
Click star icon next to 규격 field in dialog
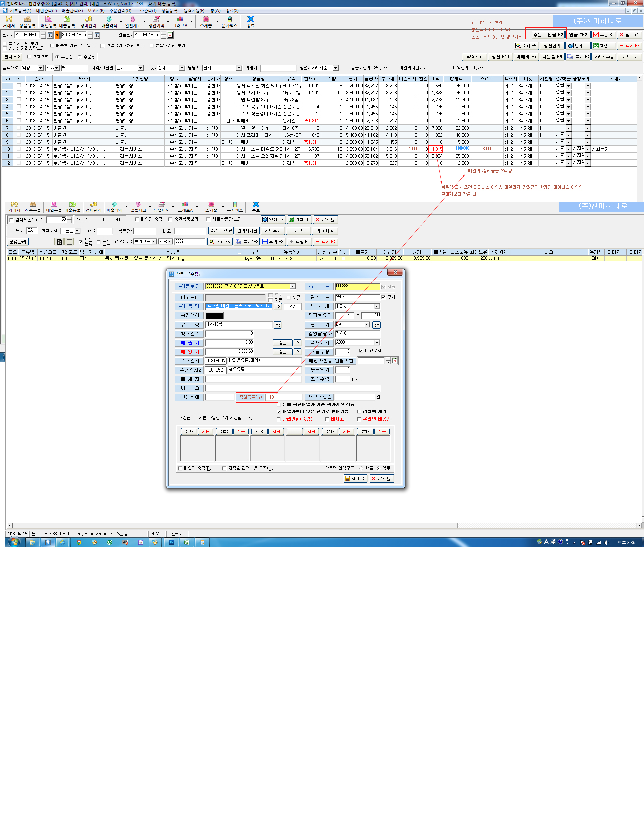278,325
